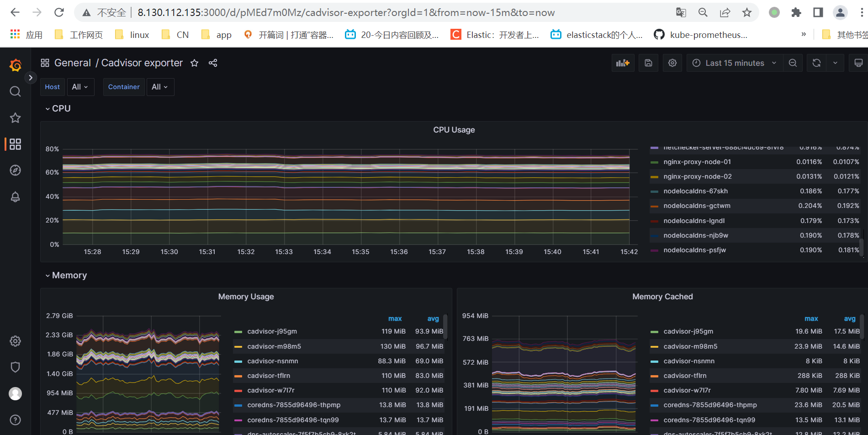Open Dashboards menu in sidebar
The width and height of the screenshot is (868, 435).
[x=16, y=144]
